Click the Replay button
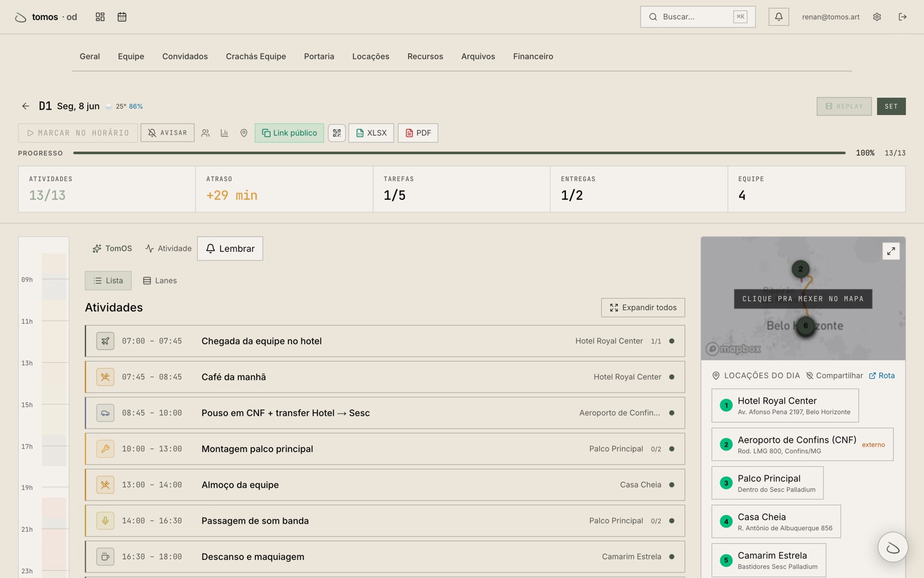Image resolution: width=924 pixels, height=578 pixels. [x=844, y=106]
